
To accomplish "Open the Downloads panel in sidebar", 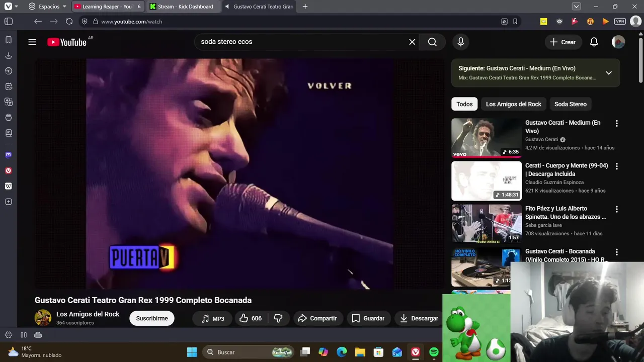I will click(9, 55).
